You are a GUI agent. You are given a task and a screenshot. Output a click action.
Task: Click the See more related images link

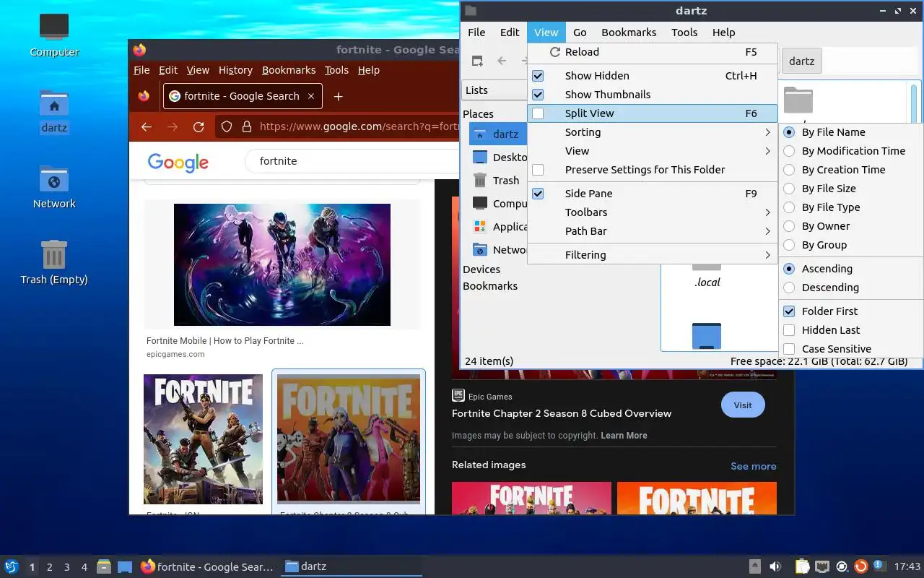tap(754, 466)
